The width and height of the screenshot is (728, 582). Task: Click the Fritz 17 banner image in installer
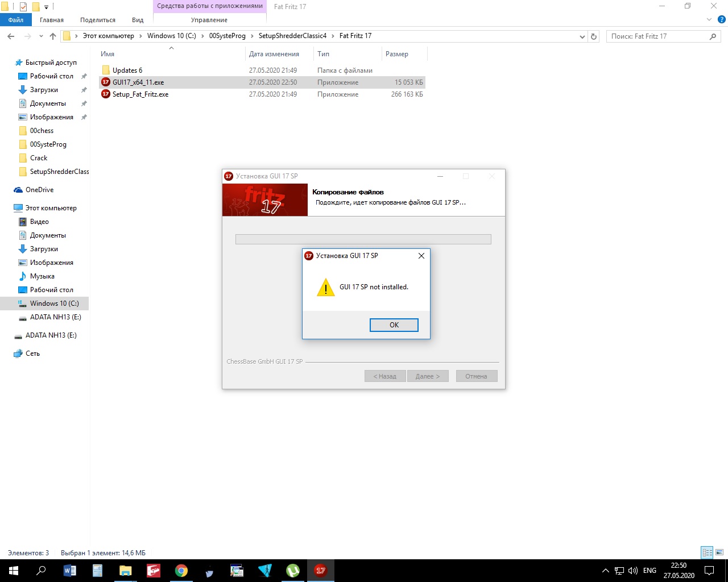click(x=265, y=200)
